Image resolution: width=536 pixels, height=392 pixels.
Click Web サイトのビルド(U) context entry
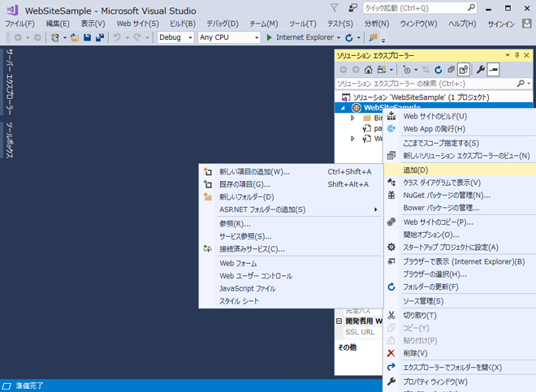(x=460, y=116)
